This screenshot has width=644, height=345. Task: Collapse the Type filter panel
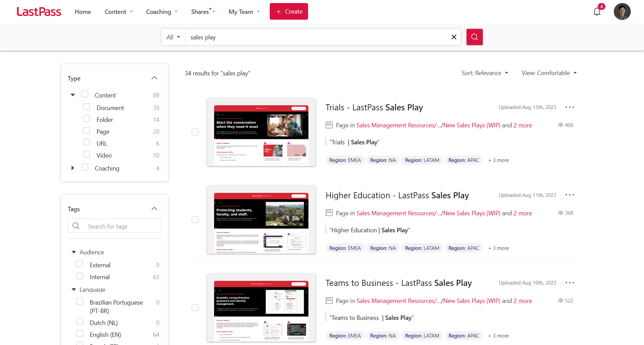click(x=154, y=78)
